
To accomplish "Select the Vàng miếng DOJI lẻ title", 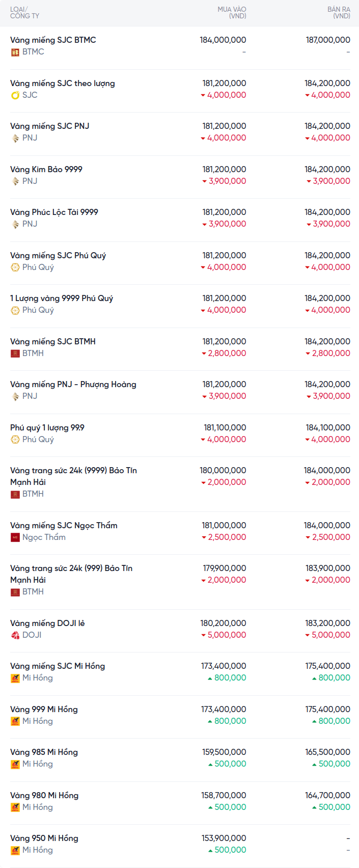I will click(x=47, y=623).
